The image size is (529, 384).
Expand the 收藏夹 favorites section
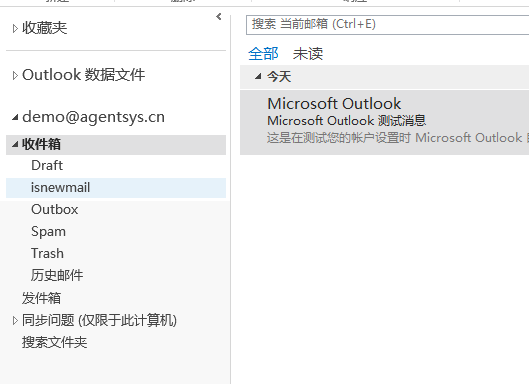15,28
